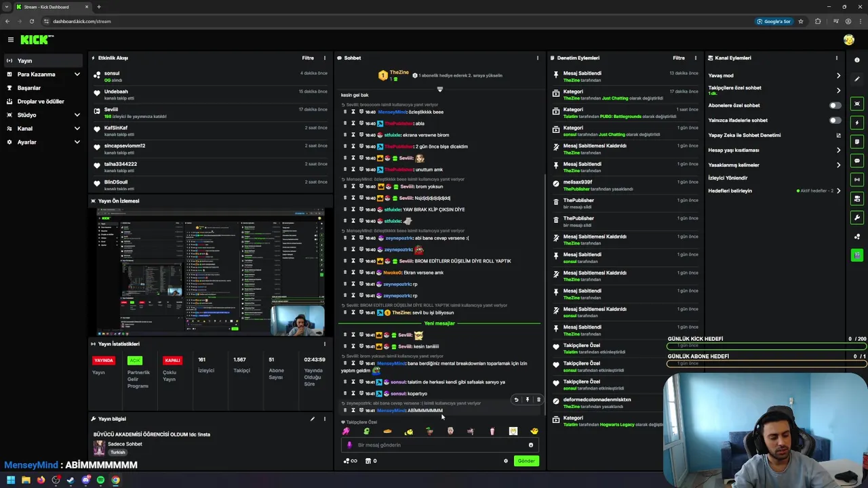The height and width of the screenshot is (488, 868).
Task: Click Filtre in Denetim Eylemleri panel
Action: click(x=679, y=58)
